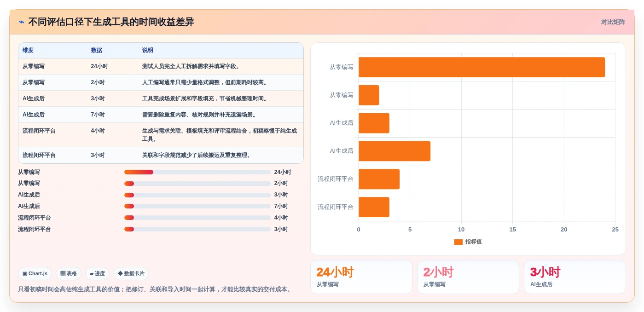This screenshot has height=312, width=644.
Task: Click the AI生成后 chart bar reaching 7
Action: pos(395,151)
